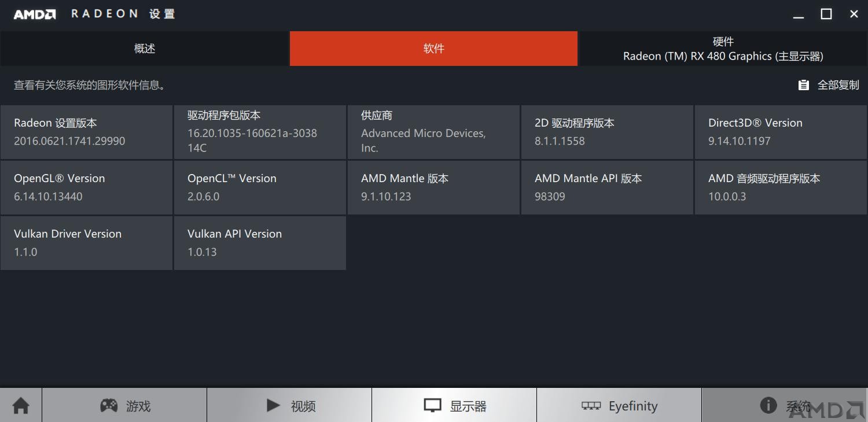Image resolution: width=868 pixels, height=422 pixels.
Task: Select the OpenCL Version tile
Action: point(260,187)
